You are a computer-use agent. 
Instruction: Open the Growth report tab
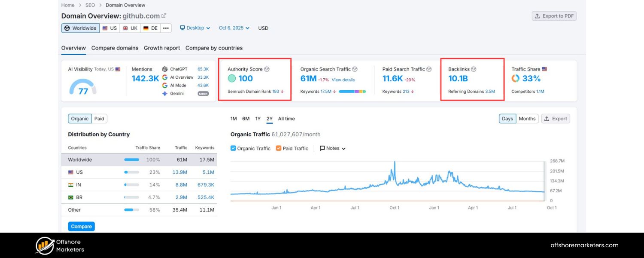162,48
